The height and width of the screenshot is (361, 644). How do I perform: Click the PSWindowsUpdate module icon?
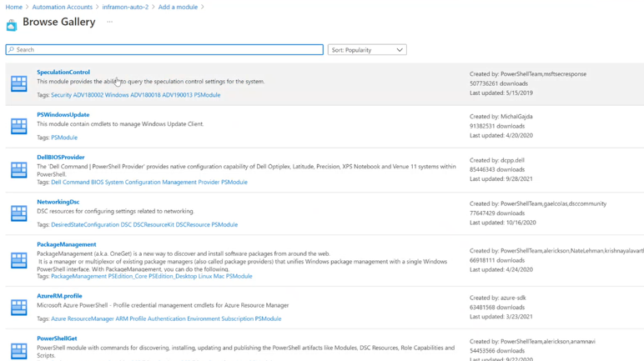point(18,126)
